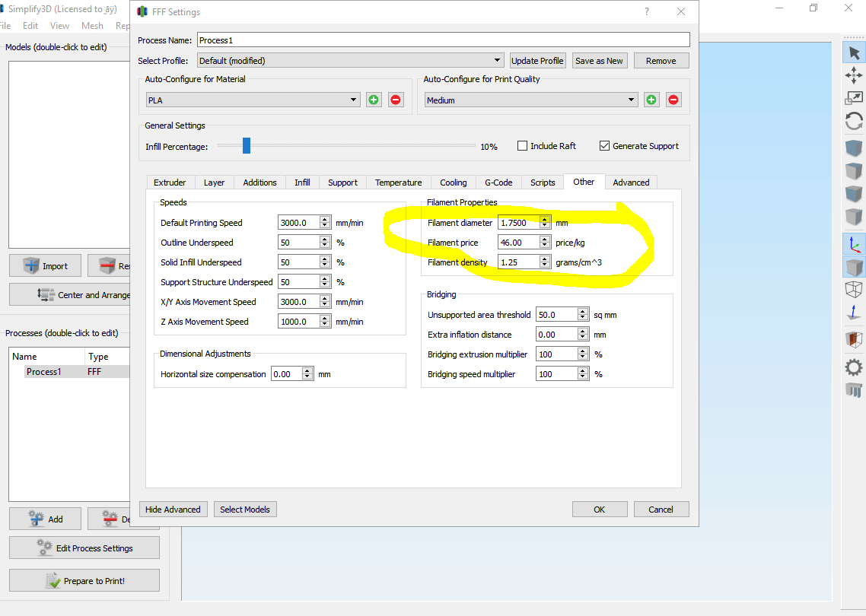Toggle the point normals display icon
Screen dimensions: 866x616
854,313
